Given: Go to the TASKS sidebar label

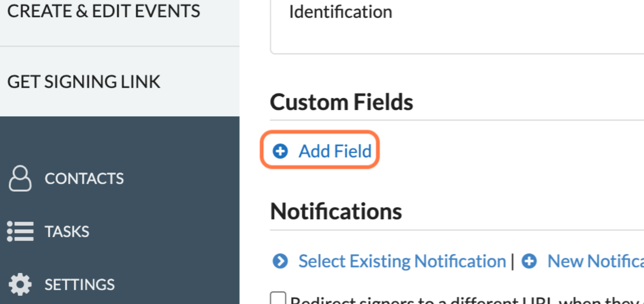Looking at the screenshot, I should click(x=67, y=232).
